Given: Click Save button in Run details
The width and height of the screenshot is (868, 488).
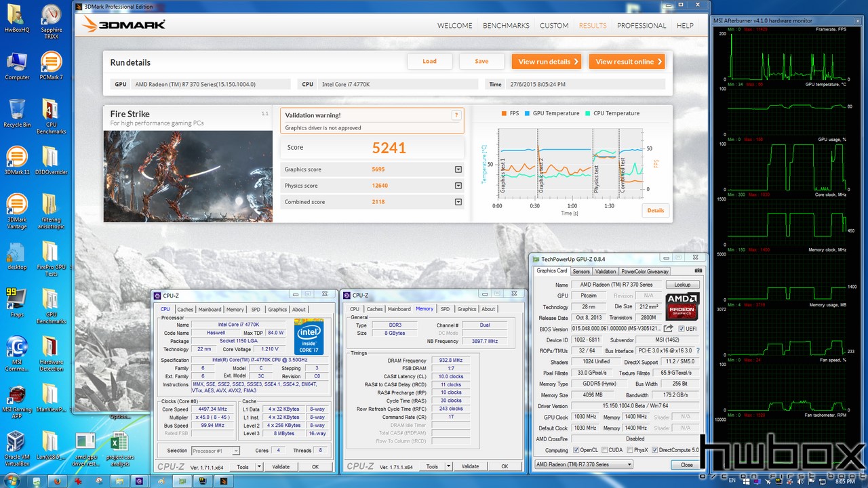Looking at the screenshot, I should (x=481, y=62).
